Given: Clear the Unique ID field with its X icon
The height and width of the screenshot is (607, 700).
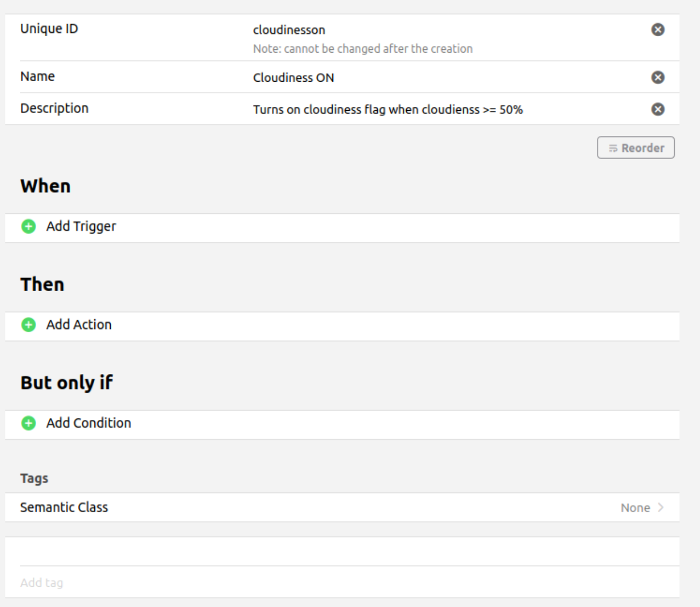Looking at the screenshot, I should tap(658, 30).
